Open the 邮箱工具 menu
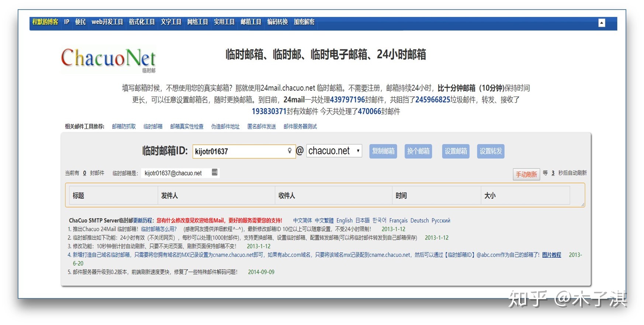Screen dimensions: 644x325 coord(251,22)
